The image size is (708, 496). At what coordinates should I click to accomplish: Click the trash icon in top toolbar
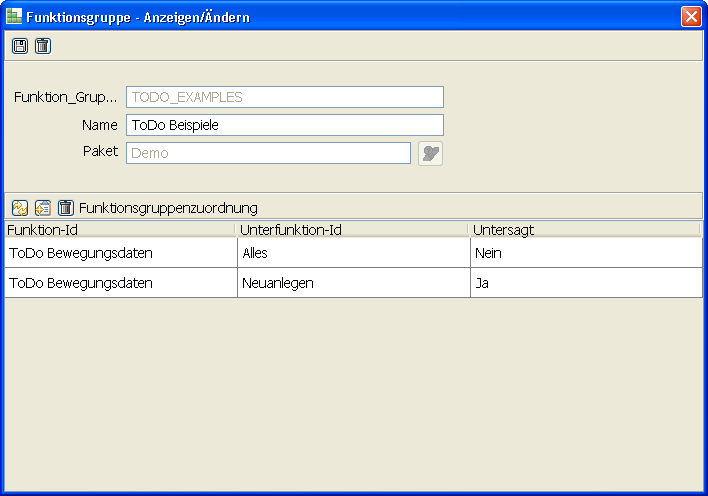click(x=42, y=46)
